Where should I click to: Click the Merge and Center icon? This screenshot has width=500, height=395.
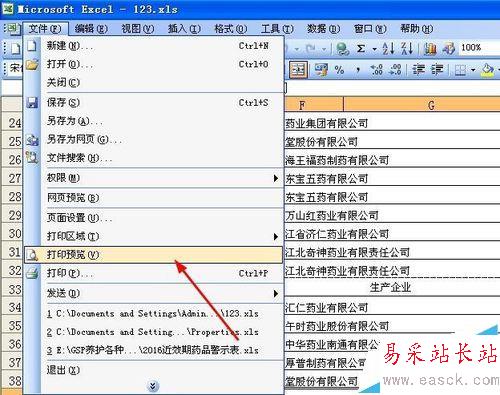click(298, 70)
